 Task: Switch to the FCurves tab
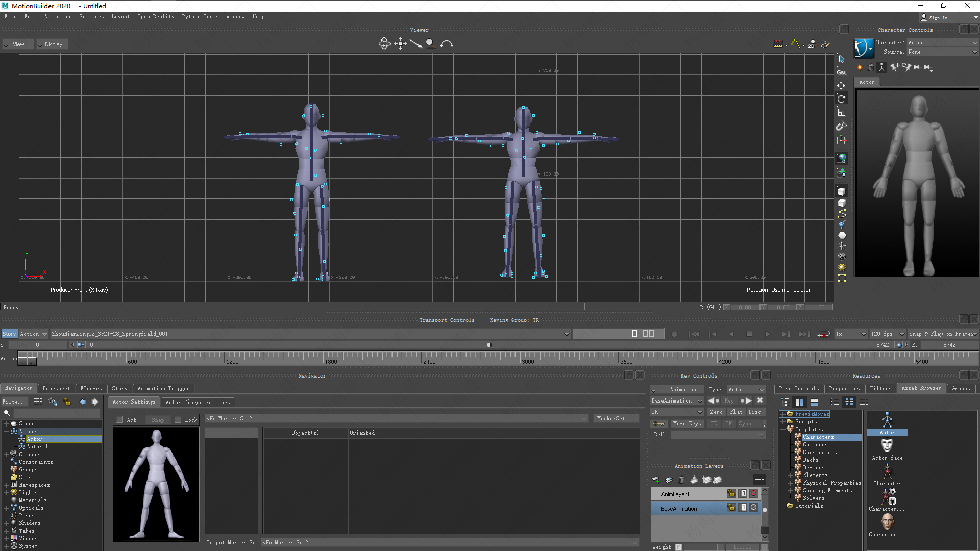coord(91,389)
